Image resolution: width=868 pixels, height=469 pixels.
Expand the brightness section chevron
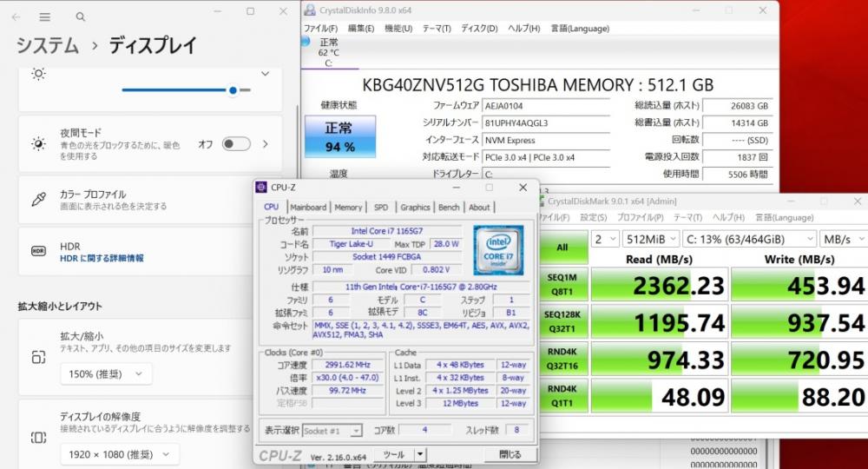[x=265, y=74]
